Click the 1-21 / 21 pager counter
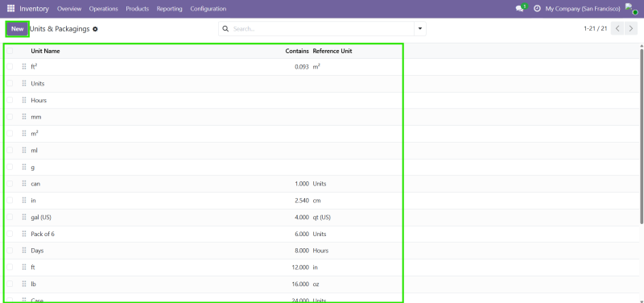 [x=595, y=28]
